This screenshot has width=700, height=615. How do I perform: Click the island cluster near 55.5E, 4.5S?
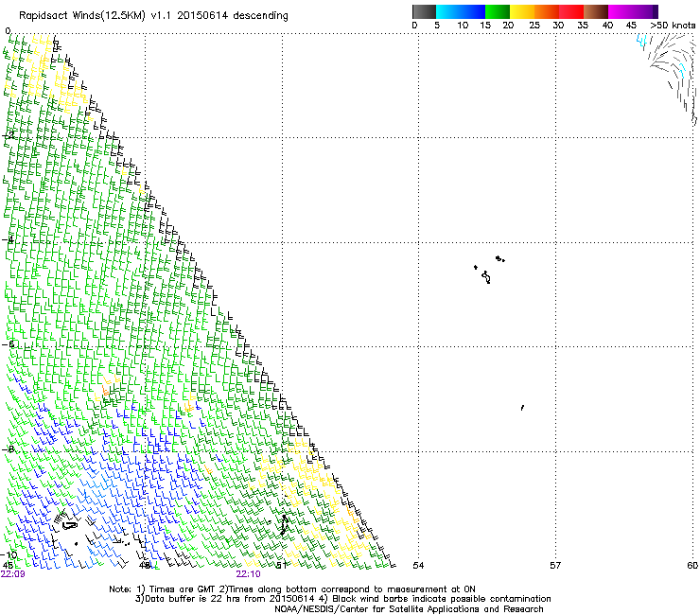tap(489, 270)
